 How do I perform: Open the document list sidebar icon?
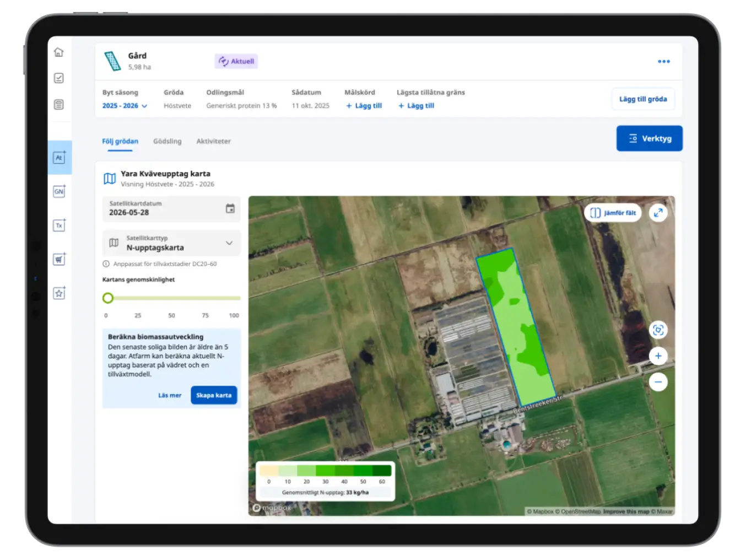click(x=59, y=105)
